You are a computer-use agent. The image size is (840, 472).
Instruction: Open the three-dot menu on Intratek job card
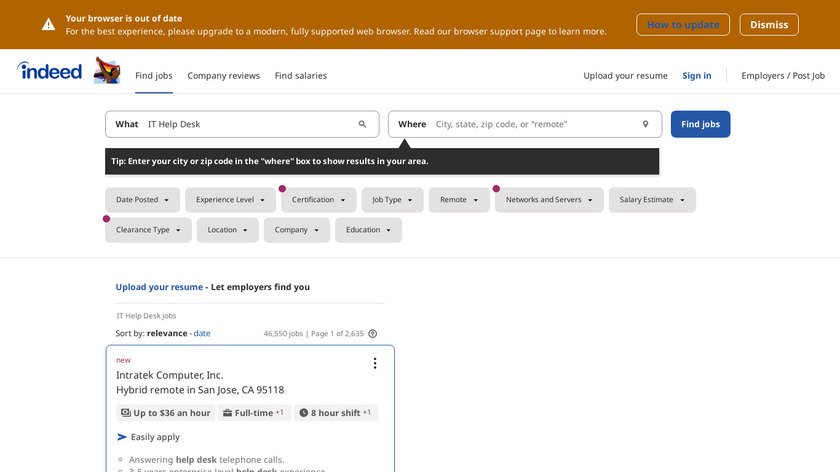[375, 363]
